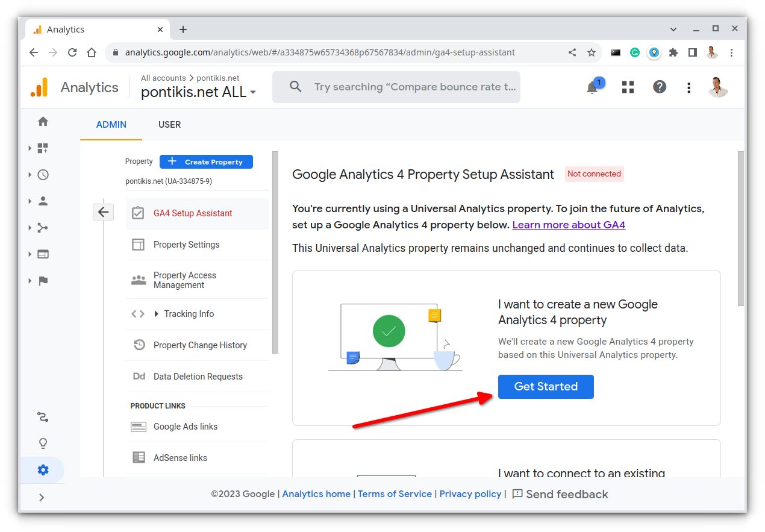Click browser back button
Image resolution: width=765 pixels, height=532 pixels.
(x=34, y=52)
